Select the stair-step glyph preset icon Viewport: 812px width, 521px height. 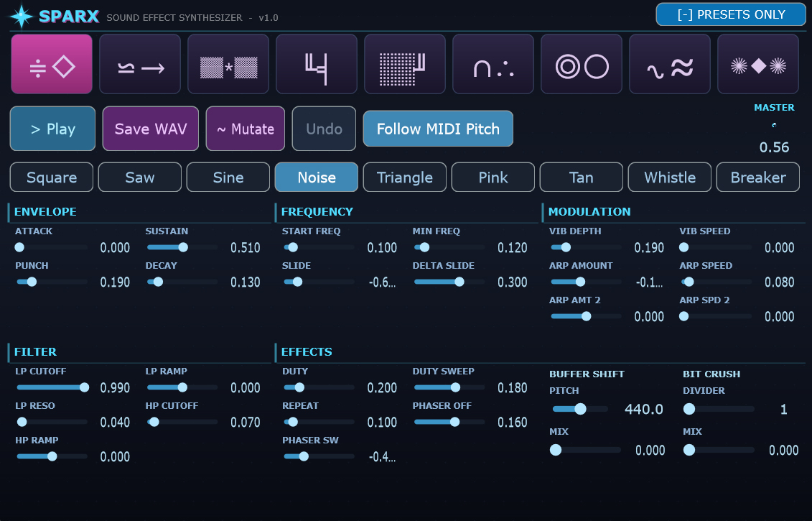(x=317, y=64)
